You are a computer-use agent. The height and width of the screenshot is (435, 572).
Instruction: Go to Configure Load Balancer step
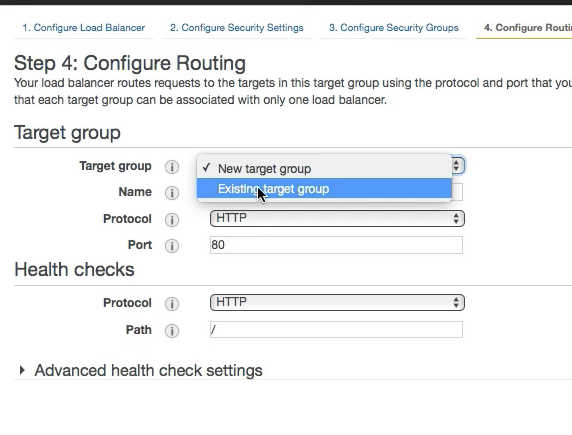[x=84, y=28]
